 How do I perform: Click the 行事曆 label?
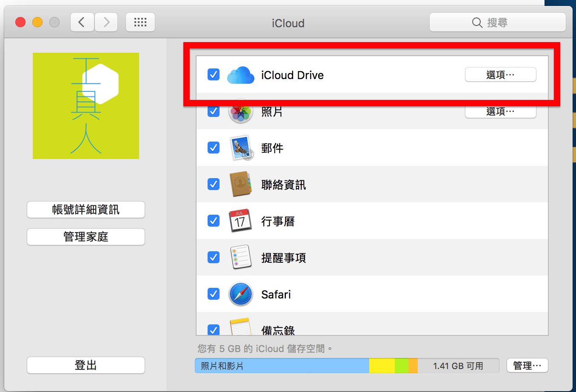pos(278,222)
